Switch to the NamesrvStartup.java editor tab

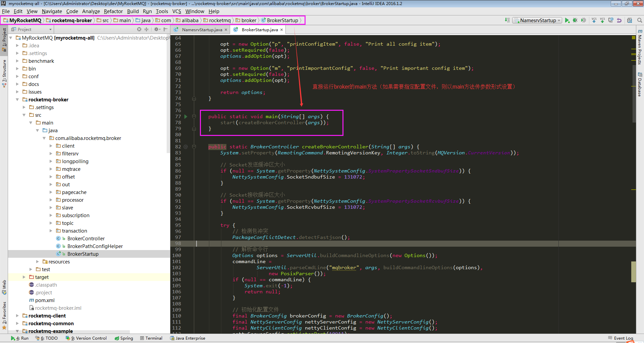pos(202,30)
